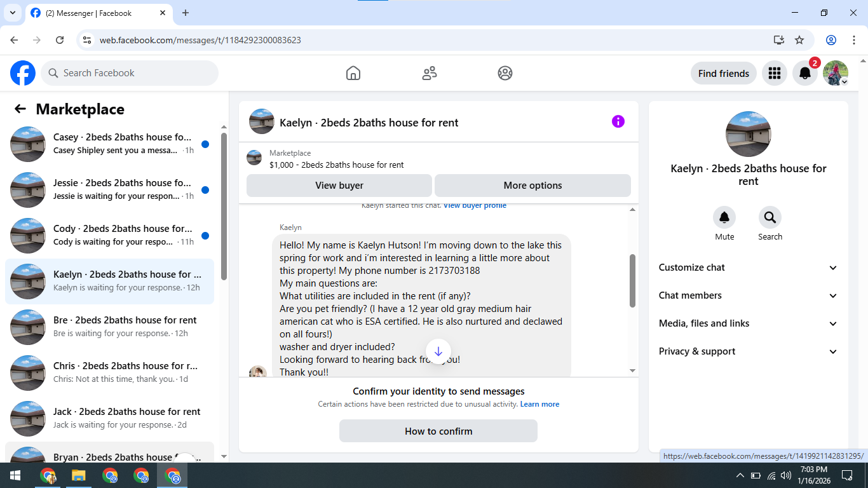Open the Chrome profile icon

coord(831,40)
